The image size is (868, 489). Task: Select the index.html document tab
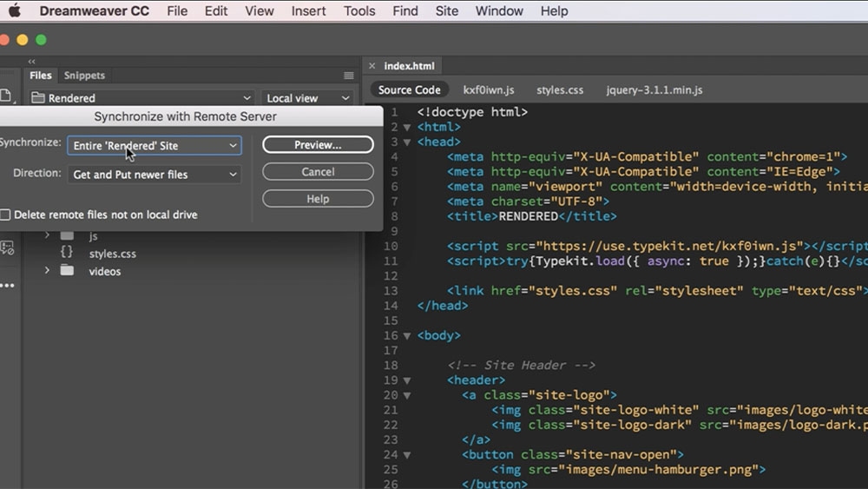coord(409,66)
